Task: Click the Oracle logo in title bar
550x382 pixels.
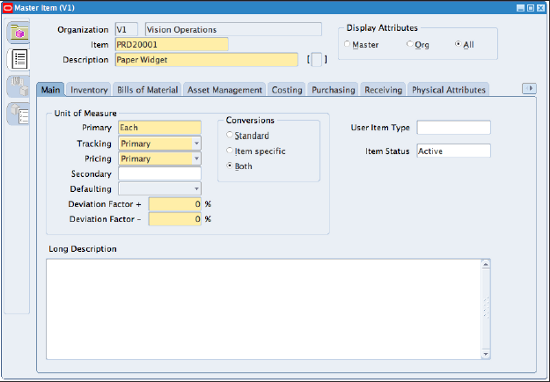Action: click(7, 7)
